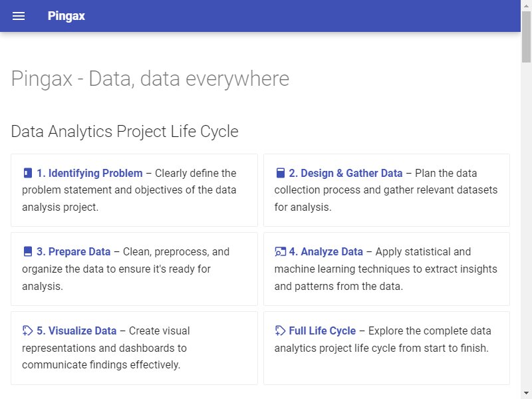Open the 2. Design & Gather Data link
This screenshot has width=532, height=399.
point(345,173)
